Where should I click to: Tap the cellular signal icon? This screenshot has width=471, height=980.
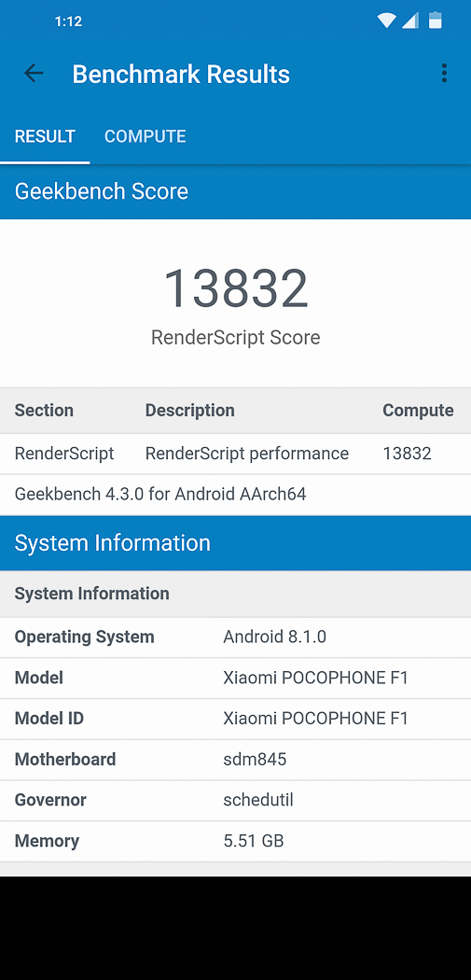click(x=410, y=21)
